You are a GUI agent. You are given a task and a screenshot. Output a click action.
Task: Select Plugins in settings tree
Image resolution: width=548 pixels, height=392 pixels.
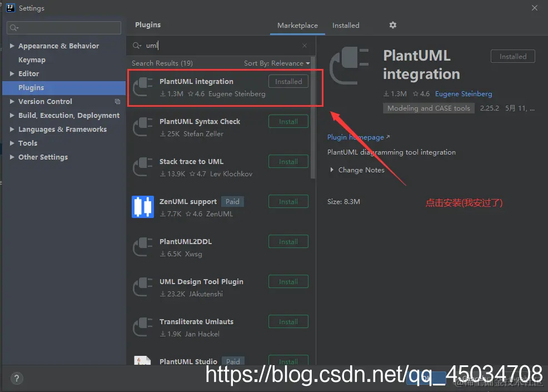64,88
